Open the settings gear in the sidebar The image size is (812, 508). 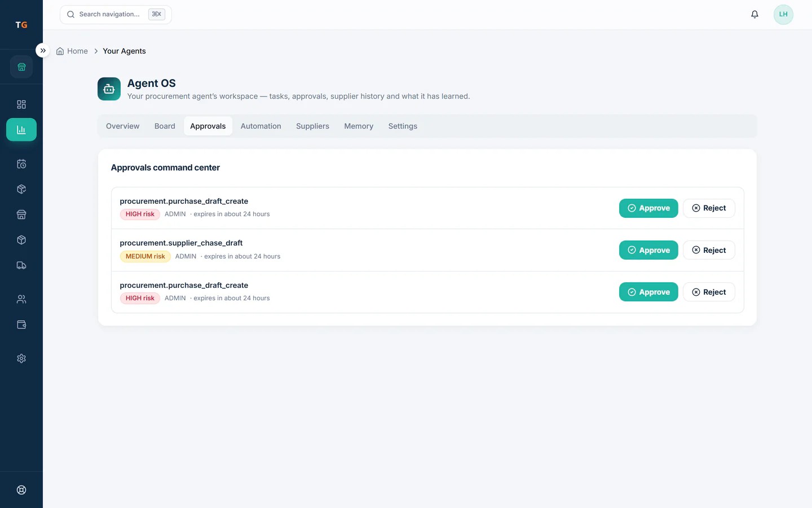(21, 358)
